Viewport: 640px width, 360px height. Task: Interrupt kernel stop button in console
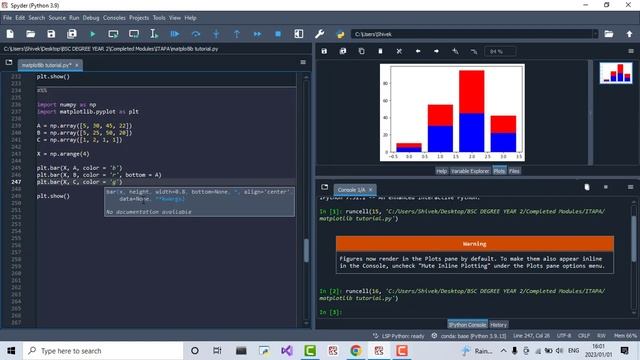pyautogui.click(x=606, y=187)
